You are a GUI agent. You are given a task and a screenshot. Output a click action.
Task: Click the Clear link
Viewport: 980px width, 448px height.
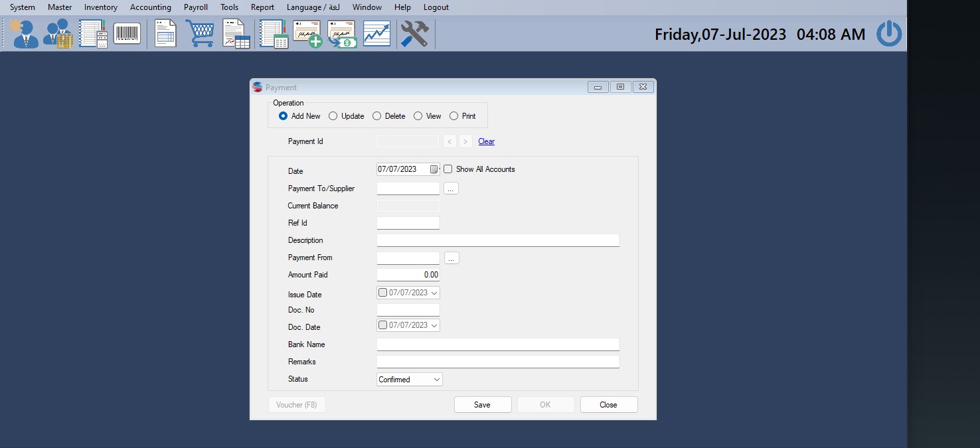point(487,141)
